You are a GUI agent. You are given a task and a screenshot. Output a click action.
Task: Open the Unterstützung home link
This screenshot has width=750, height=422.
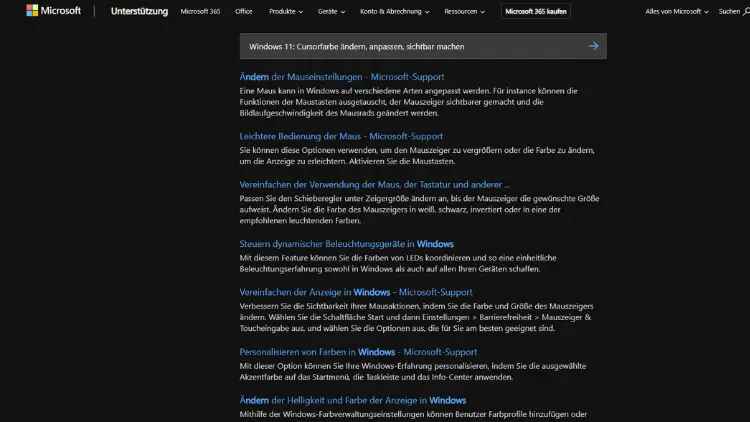click(139, 11)
